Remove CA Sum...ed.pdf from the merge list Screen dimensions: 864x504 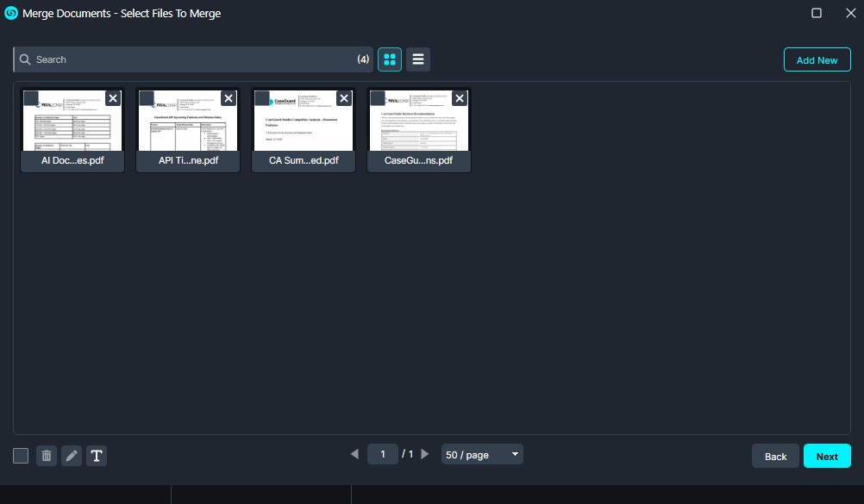[x=343, y=98]
